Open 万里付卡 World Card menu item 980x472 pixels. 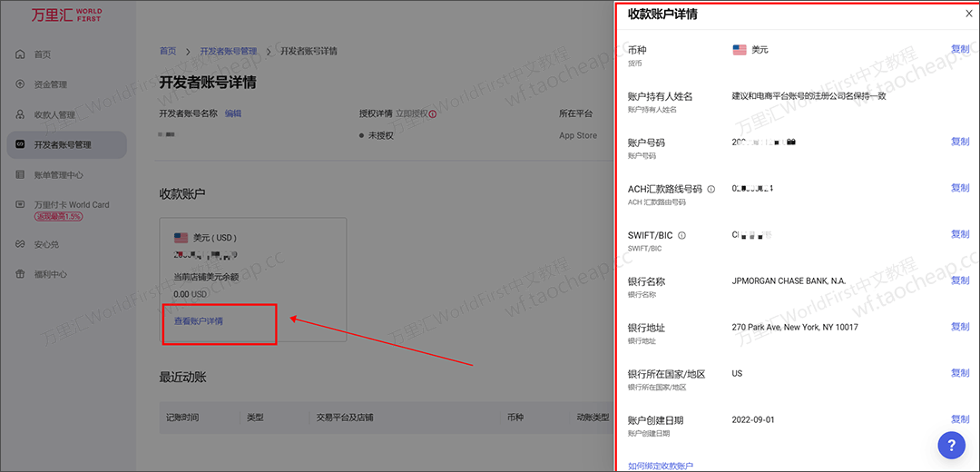pyautogui.click(x=72, y=204)
